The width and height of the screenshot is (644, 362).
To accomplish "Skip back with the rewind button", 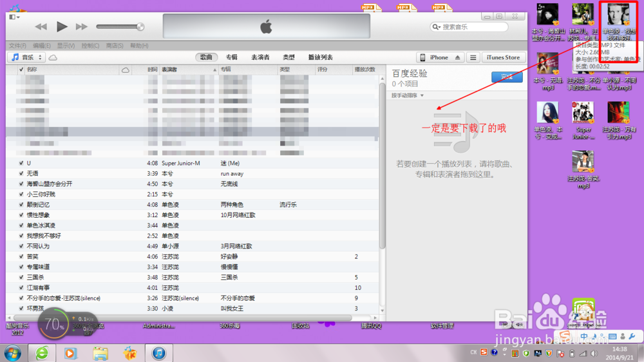I will [41, 26].
